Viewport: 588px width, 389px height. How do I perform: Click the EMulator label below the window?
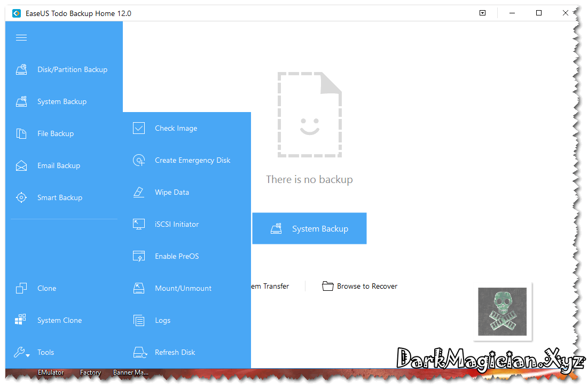click(x=51, y=372)
